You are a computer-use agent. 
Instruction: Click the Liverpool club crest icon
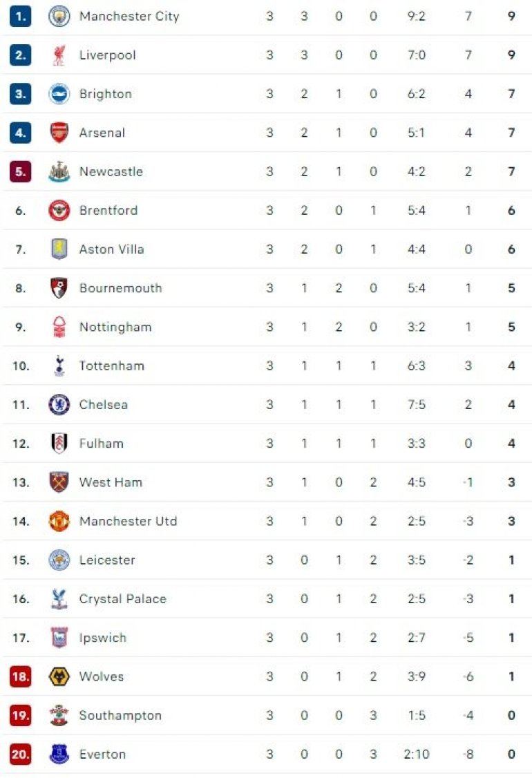tap(59, 55)
